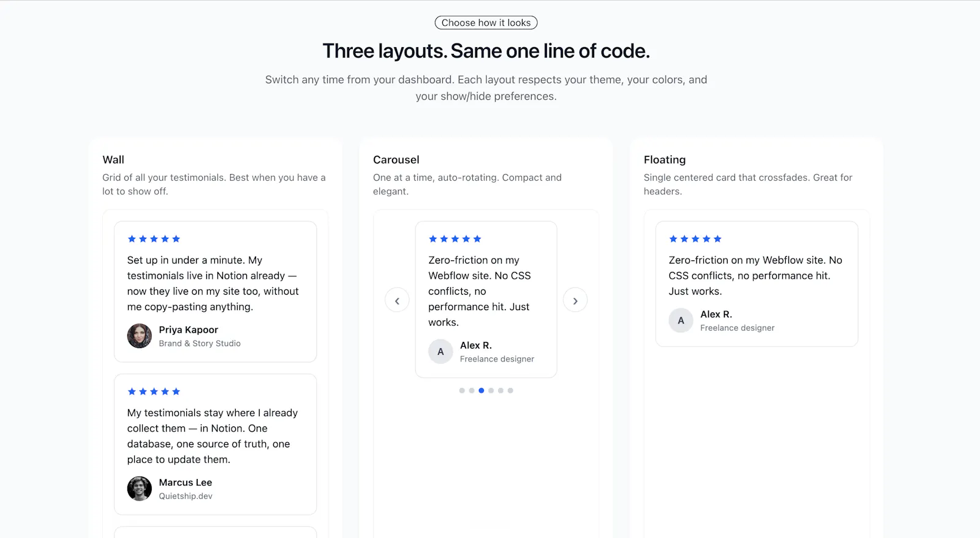This screenshot has width=980, height=538.
Task: Click the Wall layout heading
Action: tap(113, 160)
